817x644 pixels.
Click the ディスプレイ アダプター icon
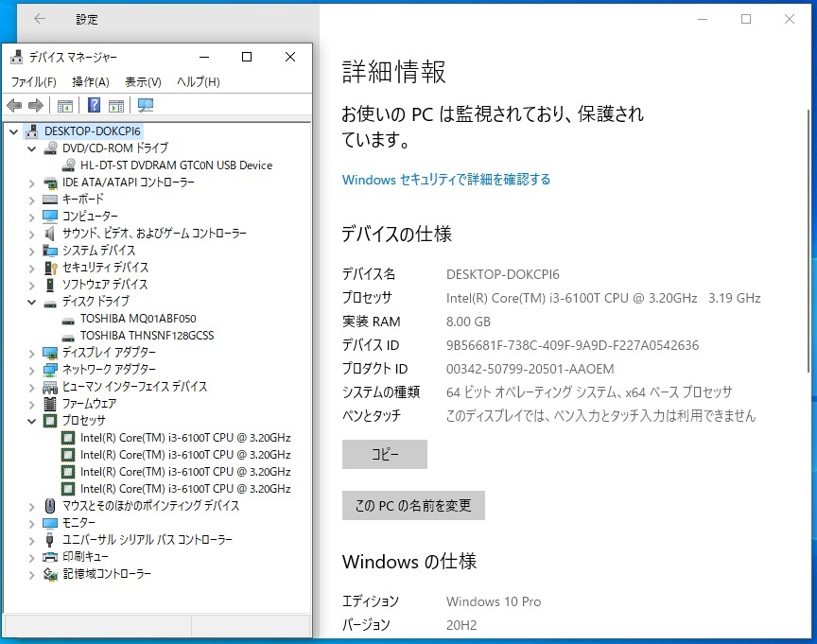click(x=50, y=354)
